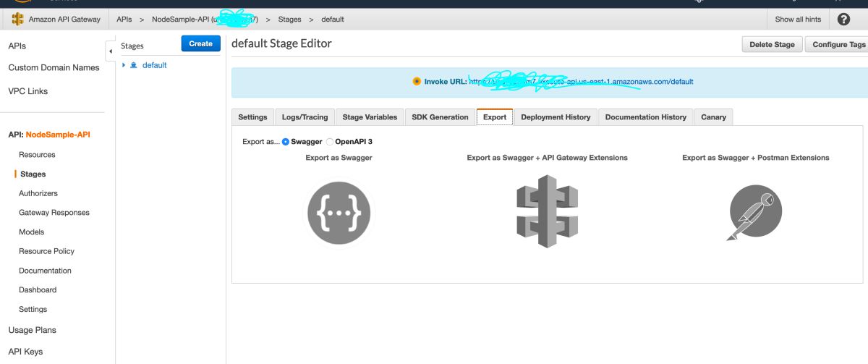Click the default Stage Editor heading
Viewport: 868px width, 364px height.
(281, 43)
